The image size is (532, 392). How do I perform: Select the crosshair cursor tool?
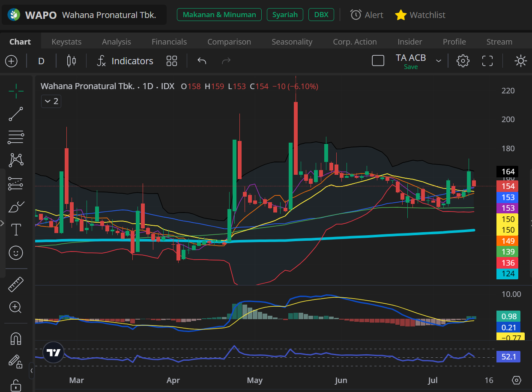click(x=16, y=91)
